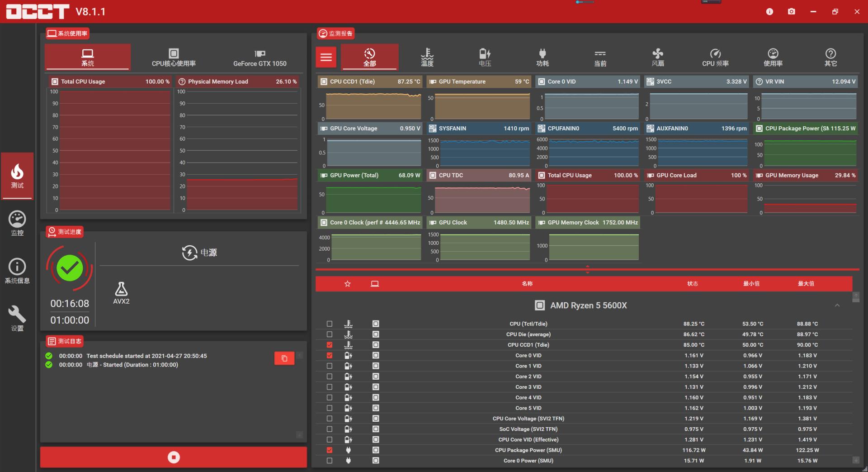868x472 pixels.
Task: Open 系统信息 system info in sidebar
Action: click(x=17, y=271)
